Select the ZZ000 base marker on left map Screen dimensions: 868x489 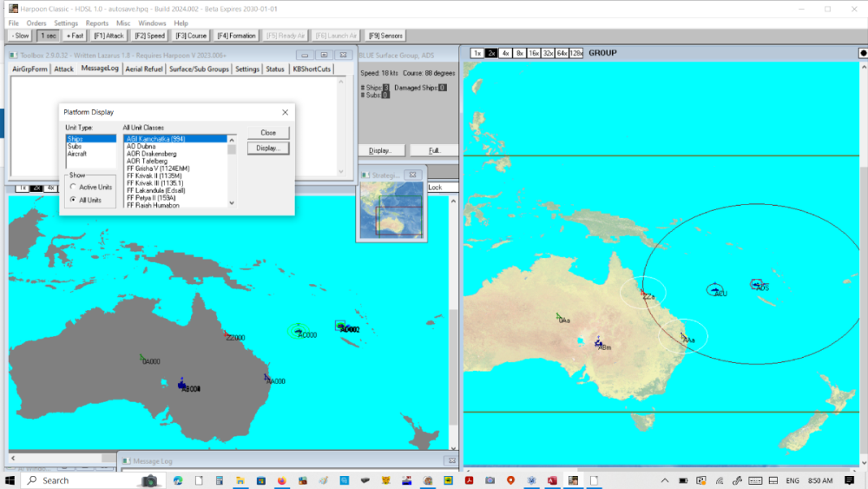pos(227,335)
